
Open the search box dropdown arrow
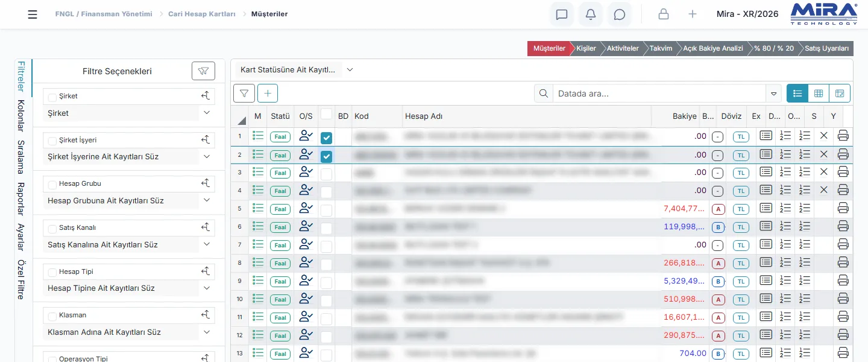[x=773, y=94]
